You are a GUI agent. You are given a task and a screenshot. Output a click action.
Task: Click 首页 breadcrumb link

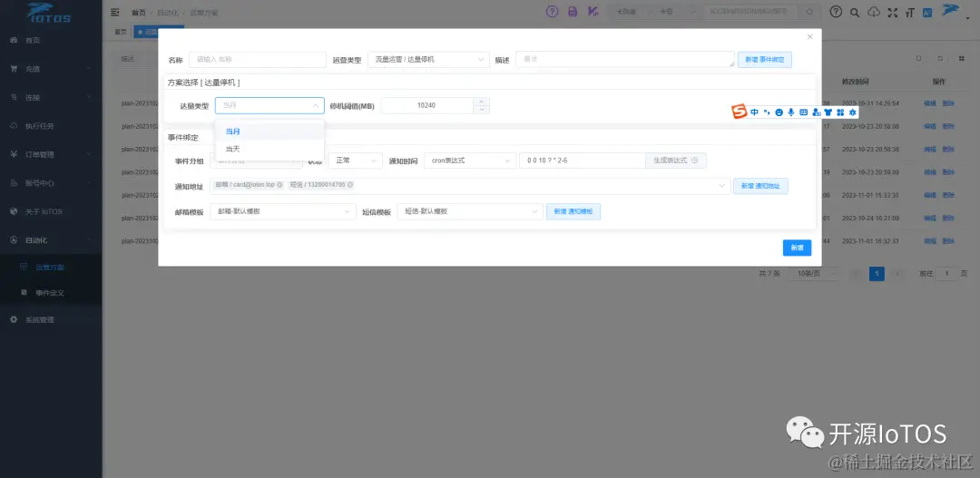tap(139, 13)
